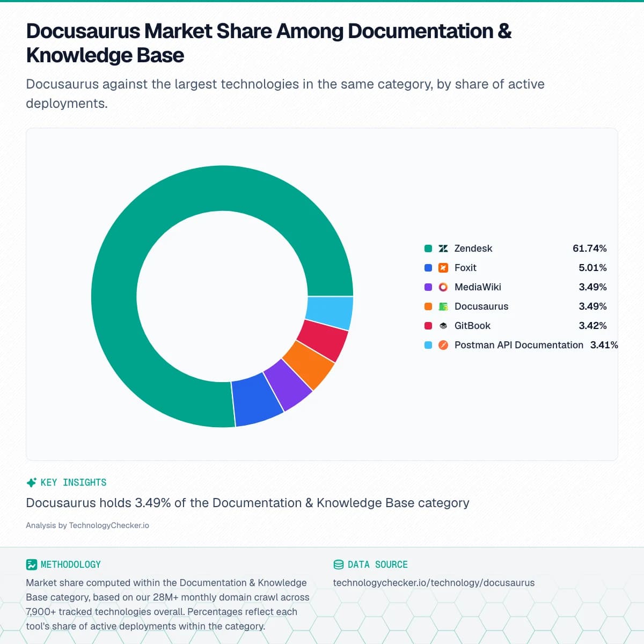Click the 3.49% value in MediaWiki row
Screen dimensions: 644x644
pos(592,287)
